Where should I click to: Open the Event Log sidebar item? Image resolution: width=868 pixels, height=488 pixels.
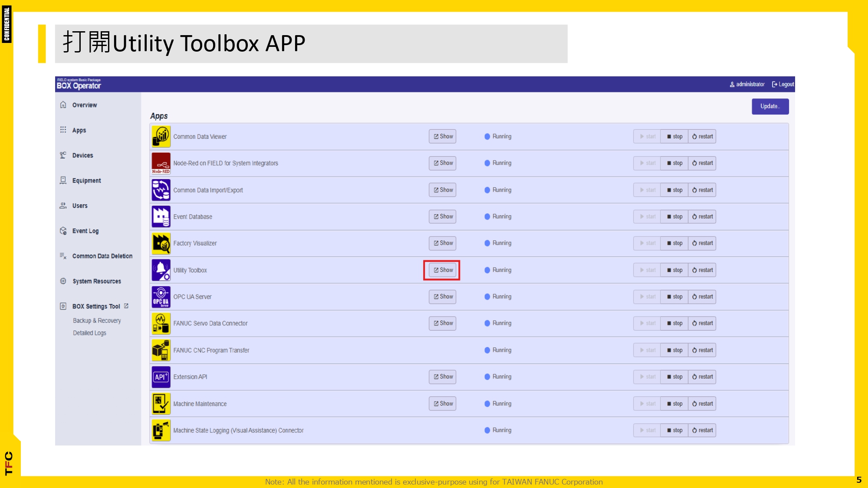coord(85,231)
